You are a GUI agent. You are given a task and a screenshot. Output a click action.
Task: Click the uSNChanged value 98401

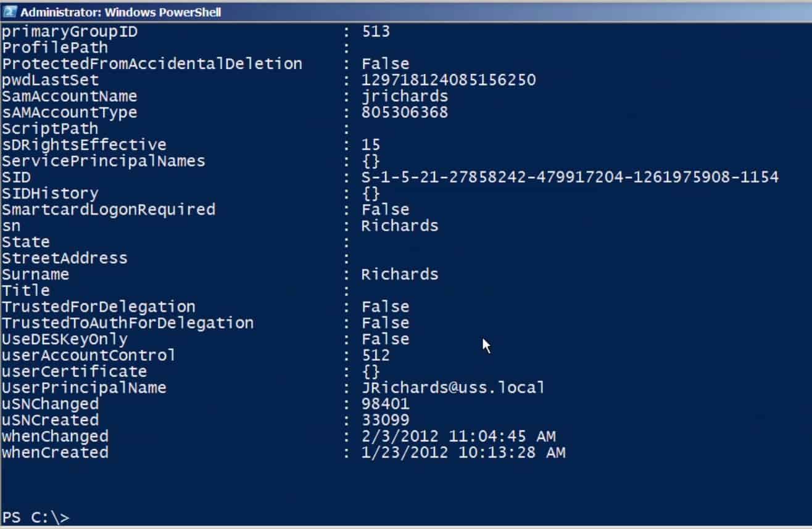tap(385, 404)
